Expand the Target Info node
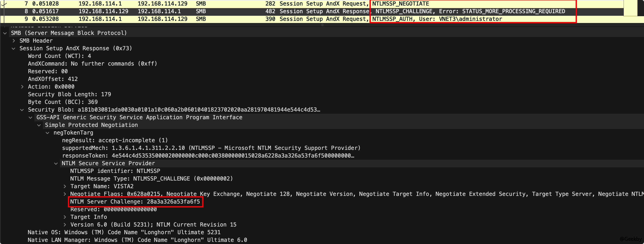The height and width of the screenshot is (244, 644). 65,217
